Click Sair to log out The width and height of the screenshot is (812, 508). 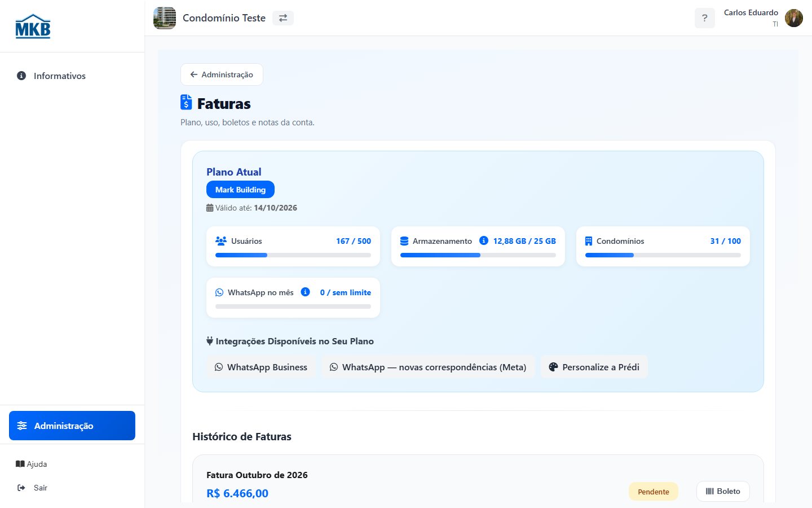(x=33, y=488)
